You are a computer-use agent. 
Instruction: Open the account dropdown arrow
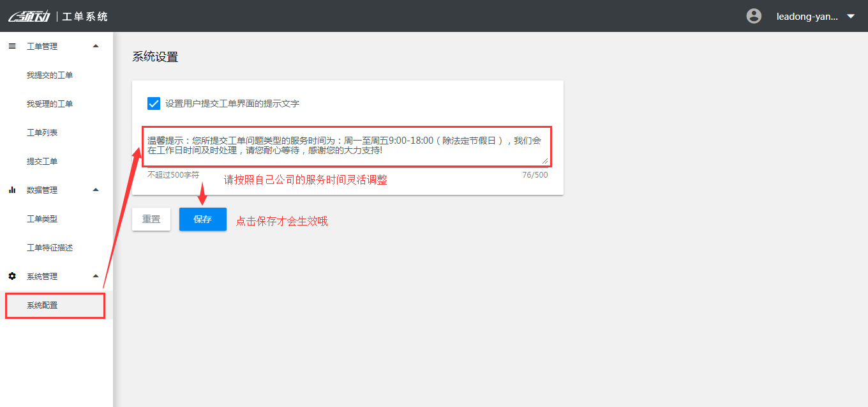click(850, 17)
